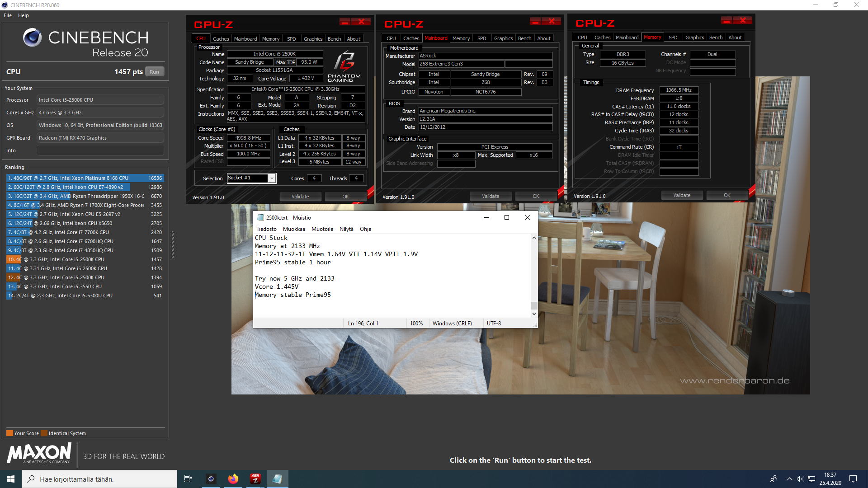Click Notepad scrollbar down arrow
This screenshot has height=488, width=868.
(534, 314)
